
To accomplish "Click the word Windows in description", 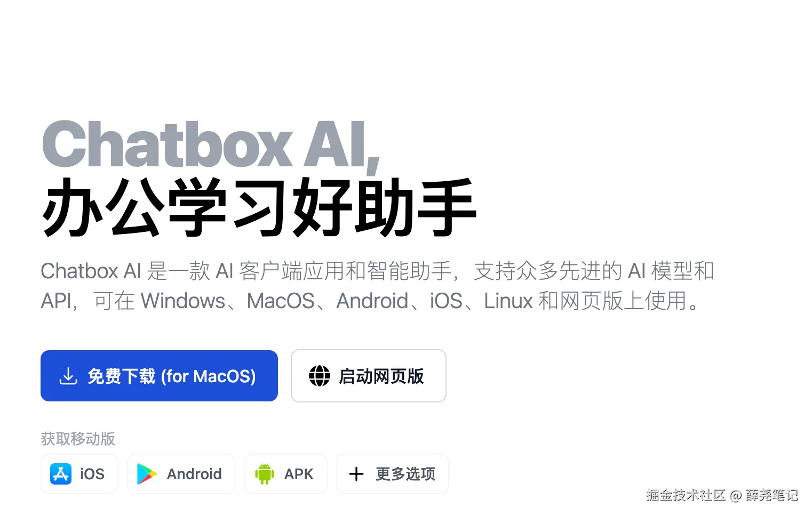I will [183, 301].
